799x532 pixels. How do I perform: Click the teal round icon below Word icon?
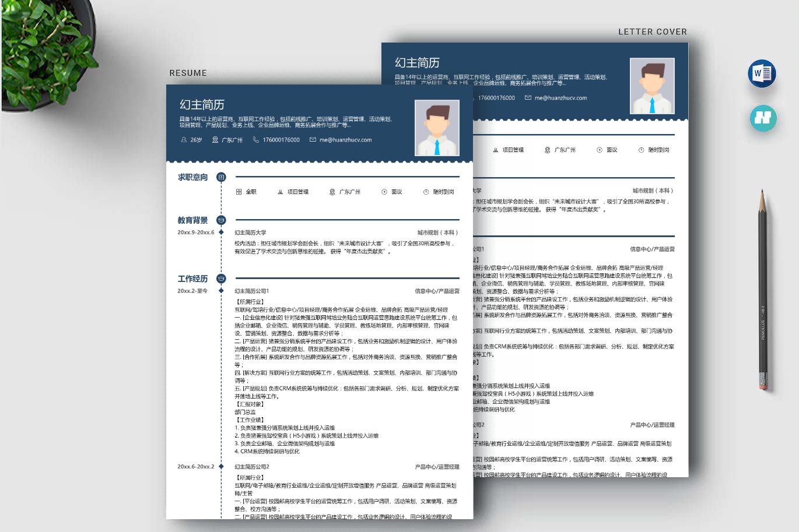click(763, 118)
